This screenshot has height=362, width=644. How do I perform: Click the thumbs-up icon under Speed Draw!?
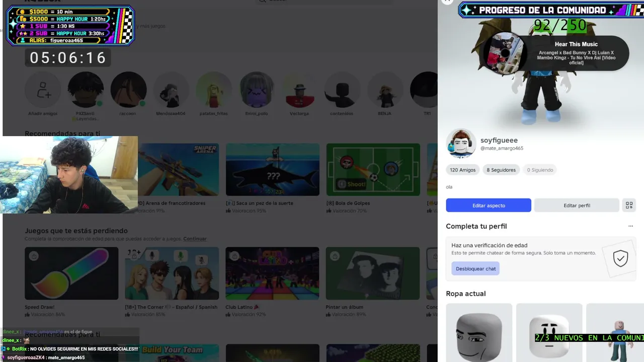point(27,315)
